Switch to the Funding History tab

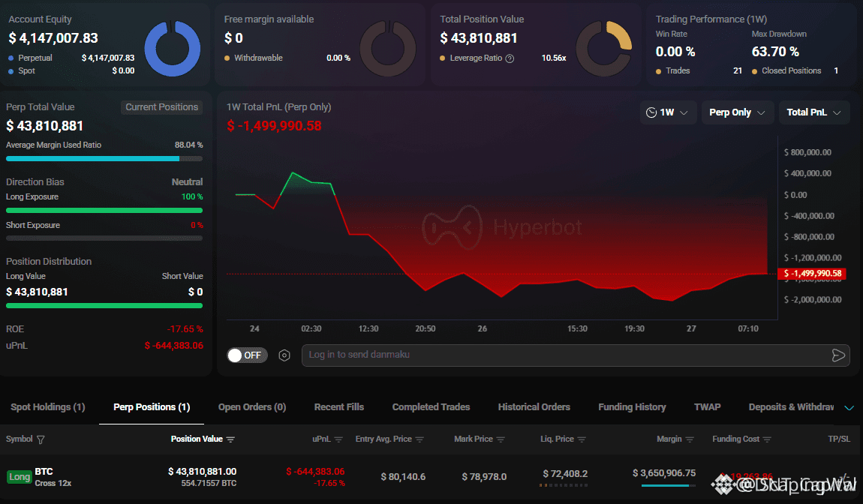click(632, 407)
